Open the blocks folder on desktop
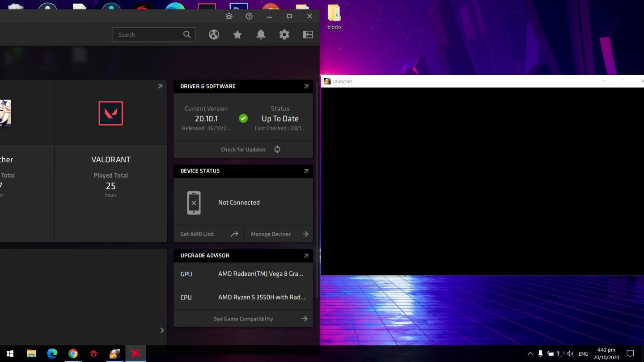This screenshot has width=644, height=362. 334,17
